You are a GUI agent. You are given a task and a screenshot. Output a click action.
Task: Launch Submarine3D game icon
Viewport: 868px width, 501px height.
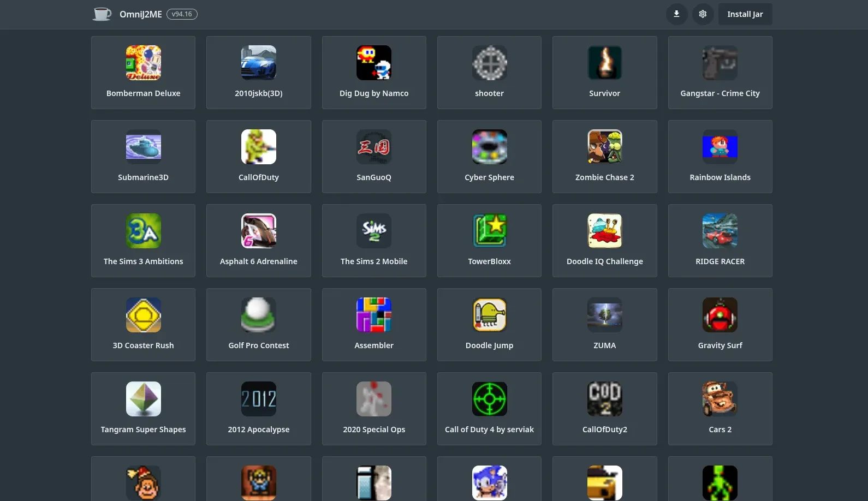143,147
